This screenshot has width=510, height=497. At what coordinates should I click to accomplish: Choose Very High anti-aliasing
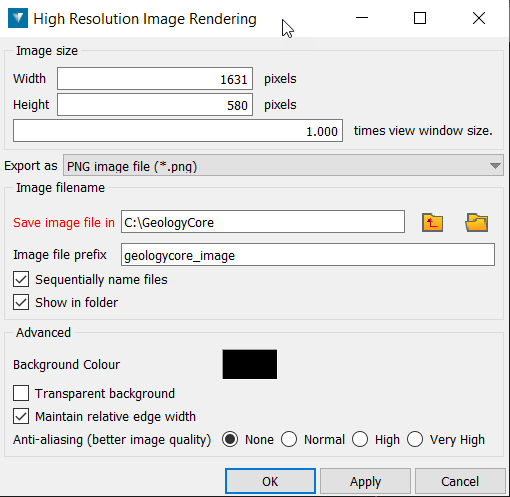pyautogui.click(x=415, y=439)
